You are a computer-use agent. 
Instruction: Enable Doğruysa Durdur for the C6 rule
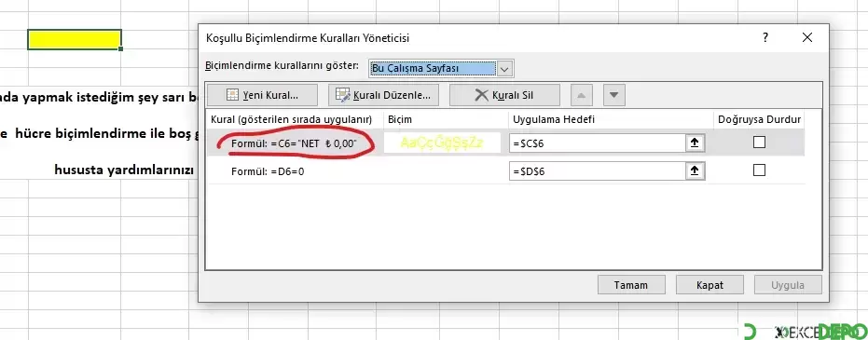point(760,143)
